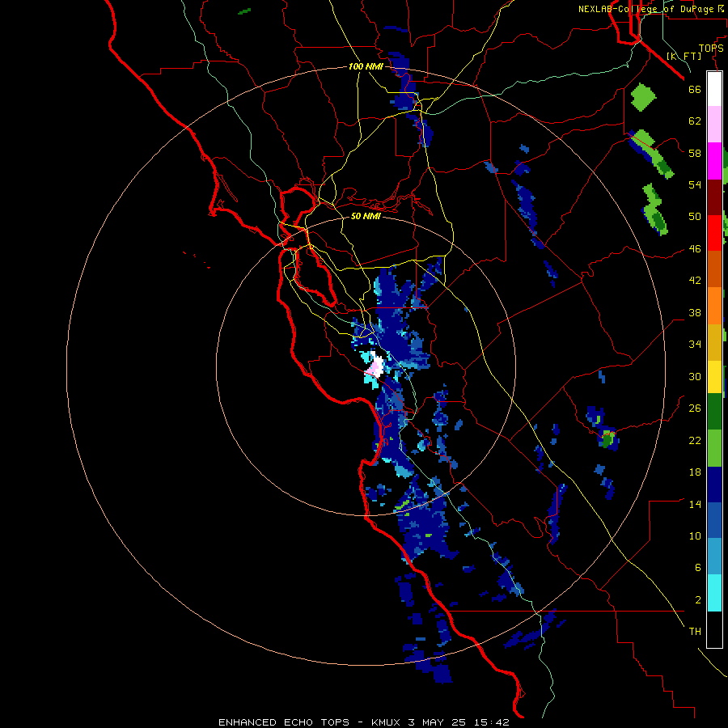Pick the dark green legend swatch
This screenshot has height=728, width=728.
tap(714, 412)
